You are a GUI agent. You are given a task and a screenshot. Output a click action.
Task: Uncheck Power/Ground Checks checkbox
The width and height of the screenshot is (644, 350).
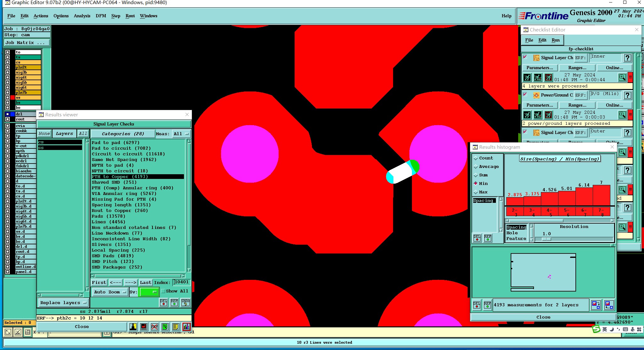tap(525, 94)
